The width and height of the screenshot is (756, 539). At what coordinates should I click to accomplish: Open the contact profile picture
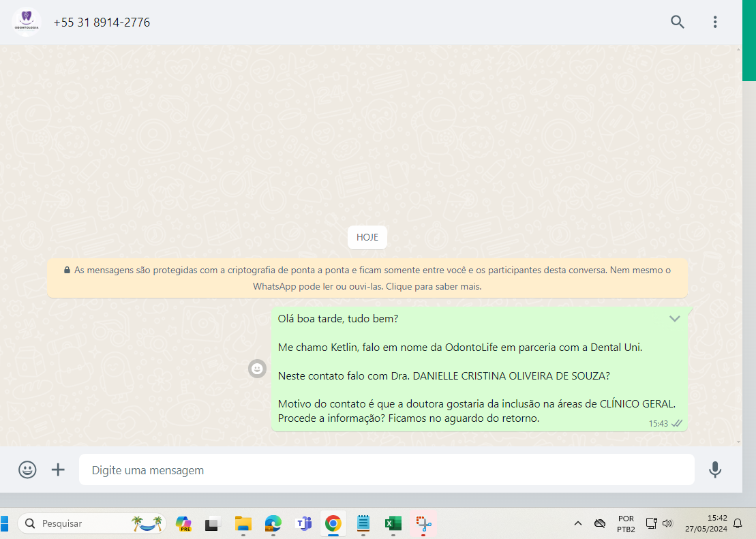click(27, 22)
